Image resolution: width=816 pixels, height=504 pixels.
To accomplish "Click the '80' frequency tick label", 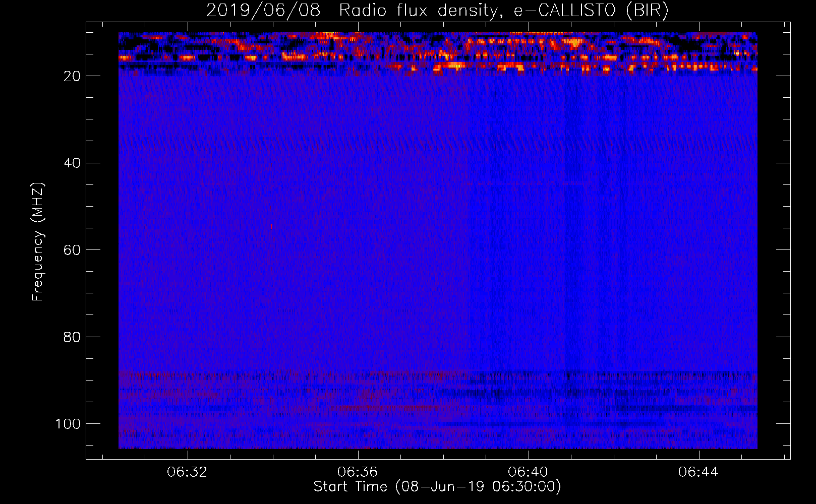I will 72,337.
